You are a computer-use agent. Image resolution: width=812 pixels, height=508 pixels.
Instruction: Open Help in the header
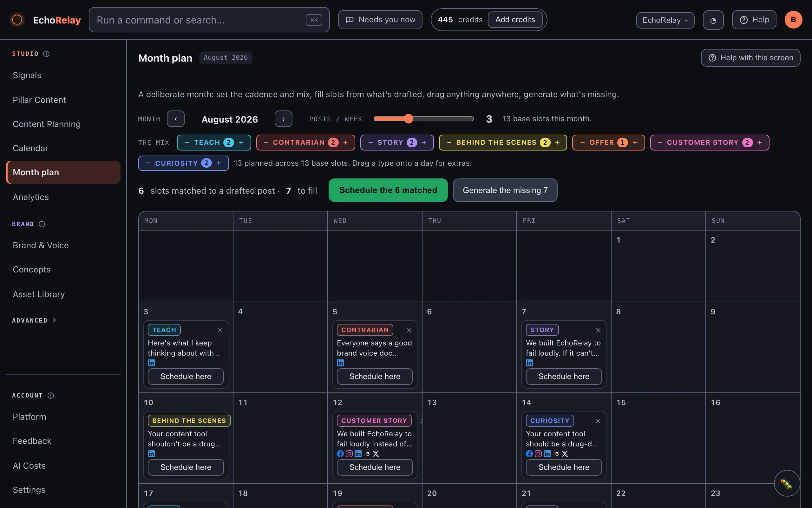[754, 20]
